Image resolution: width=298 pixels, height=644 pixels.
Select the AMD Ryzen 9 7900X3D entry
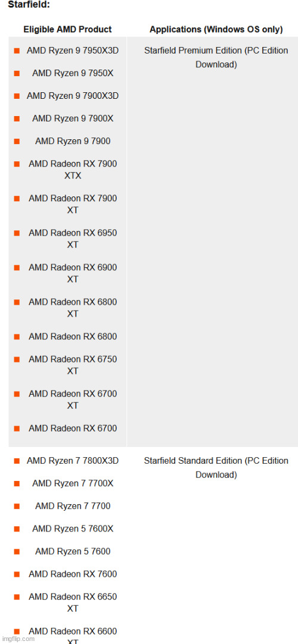click(x=73, y=96)
